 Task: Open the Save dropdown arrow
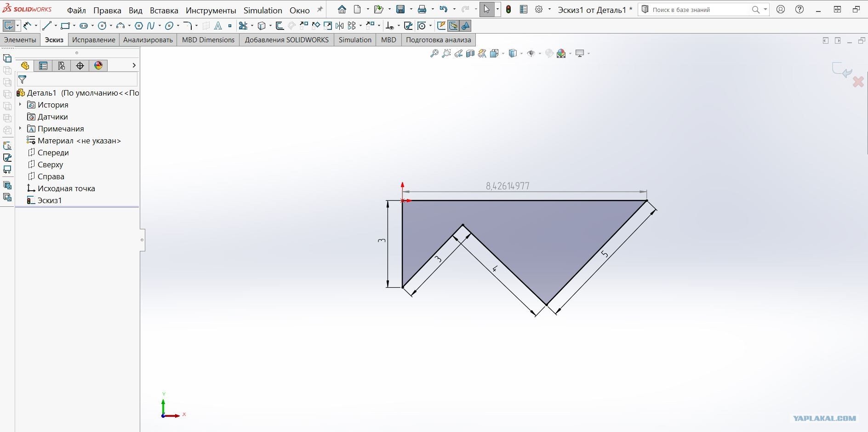[410, 9]
